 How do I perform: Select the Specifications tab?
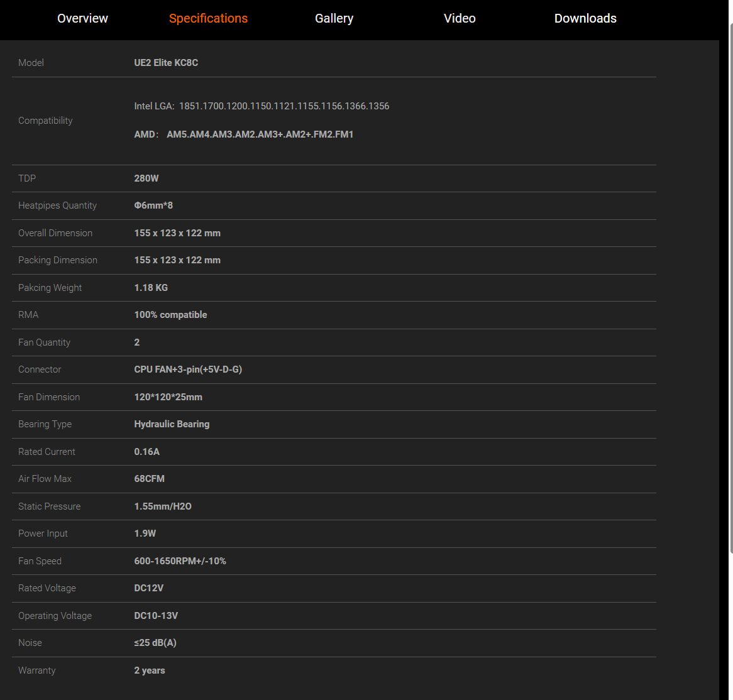click(208, 19)
